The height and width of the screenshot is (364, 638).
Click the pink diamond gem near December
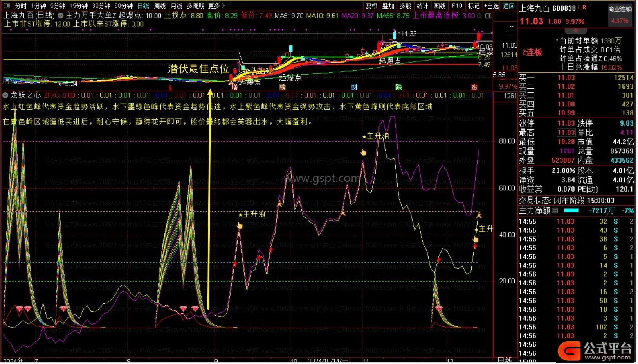[438, 308]
